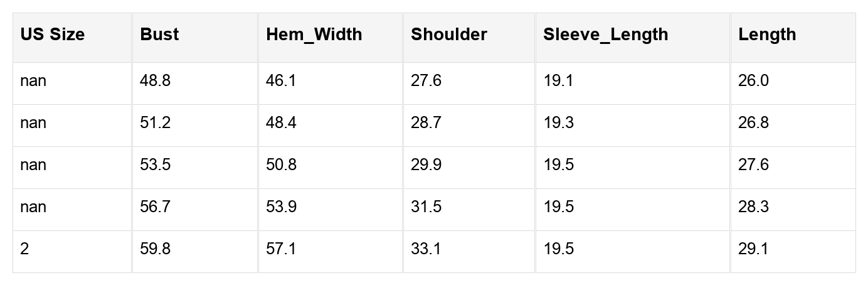Viewport: 868px width, 285px height.
Task: Select the Length column header
Action: (x=766, y=35)
